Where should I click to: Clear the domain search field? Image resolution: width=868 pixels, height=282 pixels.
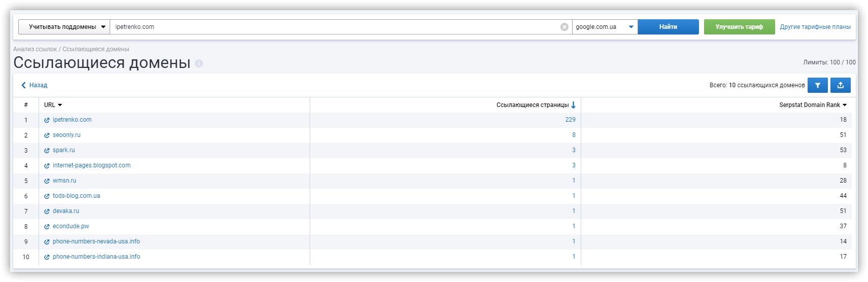tap(564, 27)
